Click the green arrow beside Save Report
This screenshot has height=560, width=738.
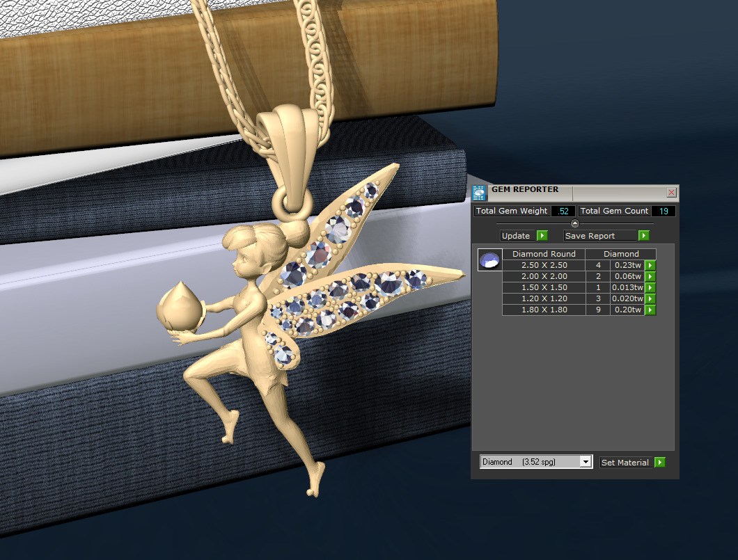[644, 236]
